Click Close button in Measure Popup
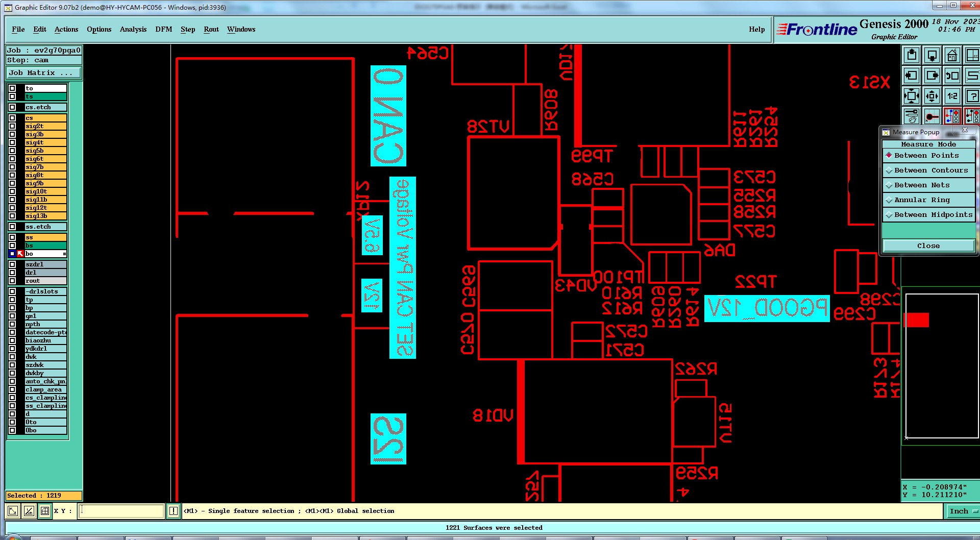Image resolution: width=980 pixels, height=540 pixels. [x=928, y=246]
